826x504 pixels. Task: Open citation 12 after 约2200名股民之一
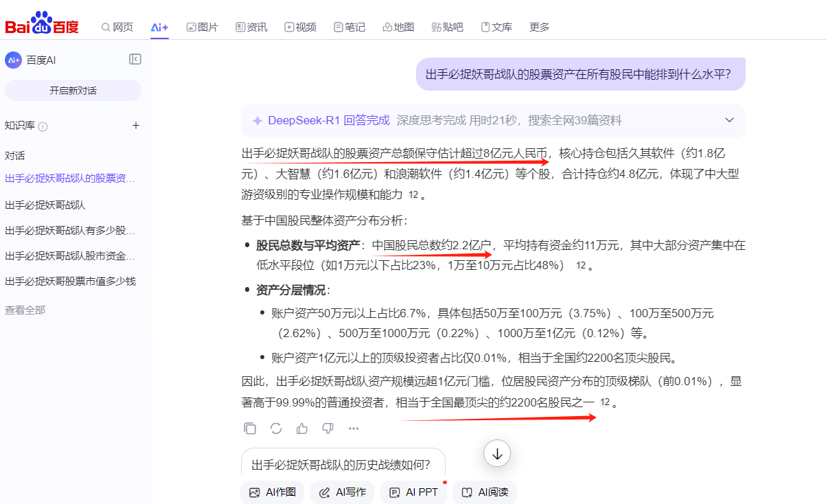click(x=604, y=402)
